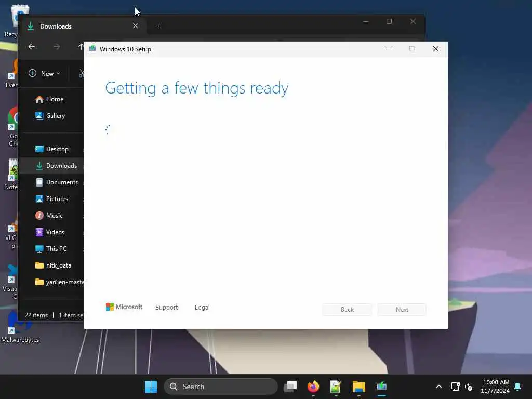
Task: Open the Windows Start menu
Action: point(151,387)
